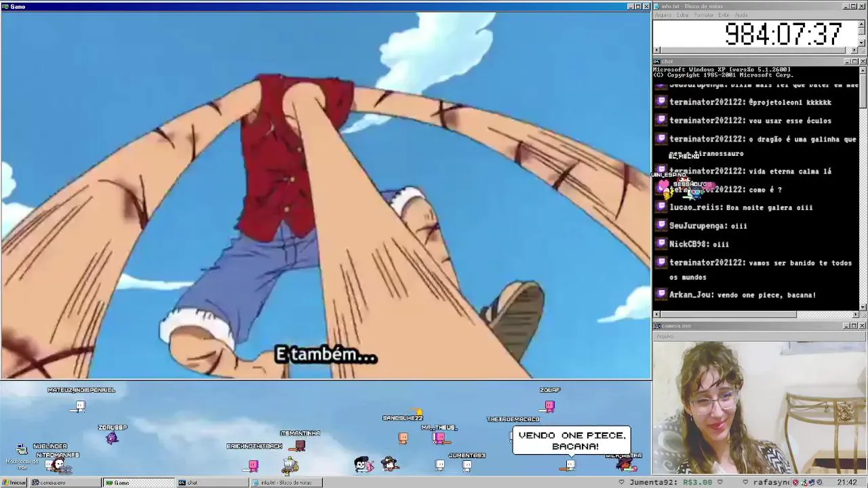Click the chat window scroll down arrow
The width and height of the screenshot is (868, 488).
(863, 307)
